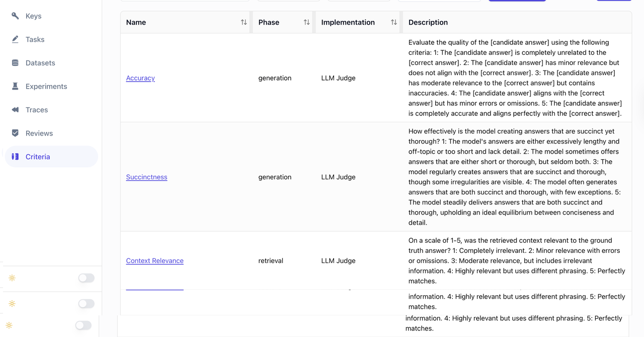This screenshot has height=337, width=644.
Task: Open the Experiments sidebar menu label
Action: click(x=46, y=86)
